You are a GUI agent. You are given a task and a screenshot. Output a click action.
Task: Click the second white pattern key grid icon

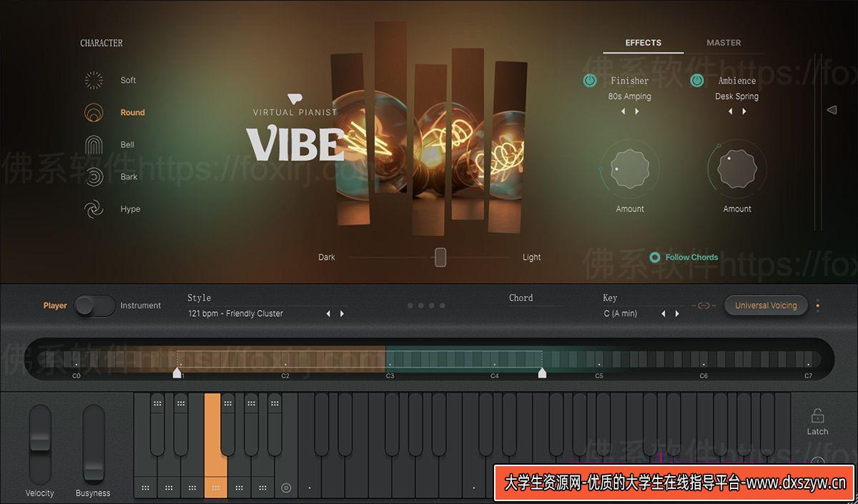[169, 488]
